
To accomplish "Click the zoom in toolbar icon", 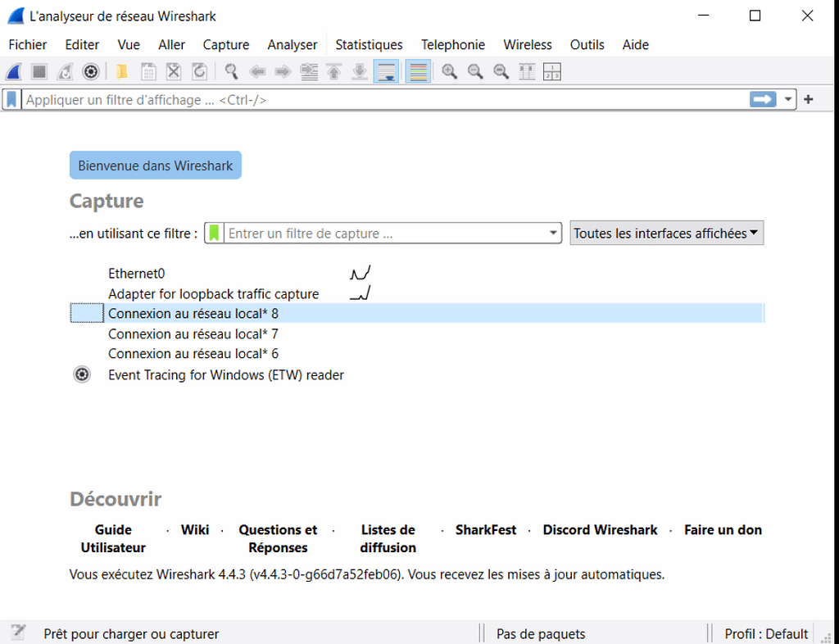I will [449, 72].
